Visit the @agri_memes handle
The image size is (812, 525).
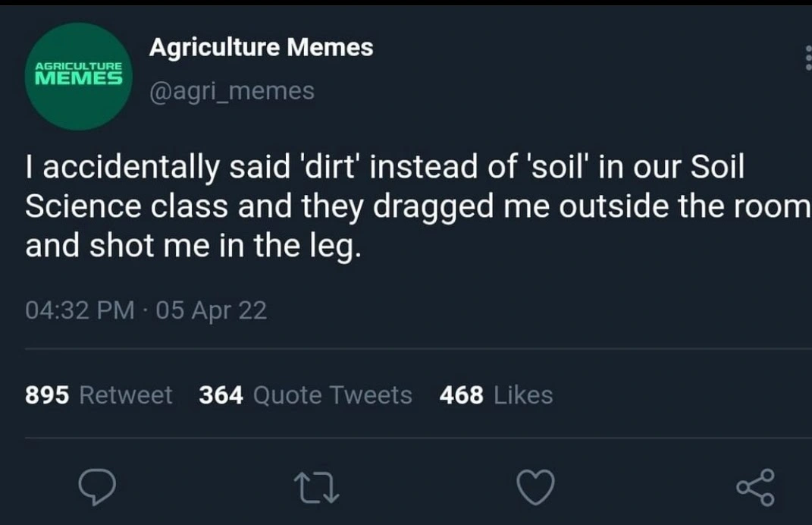231,91
